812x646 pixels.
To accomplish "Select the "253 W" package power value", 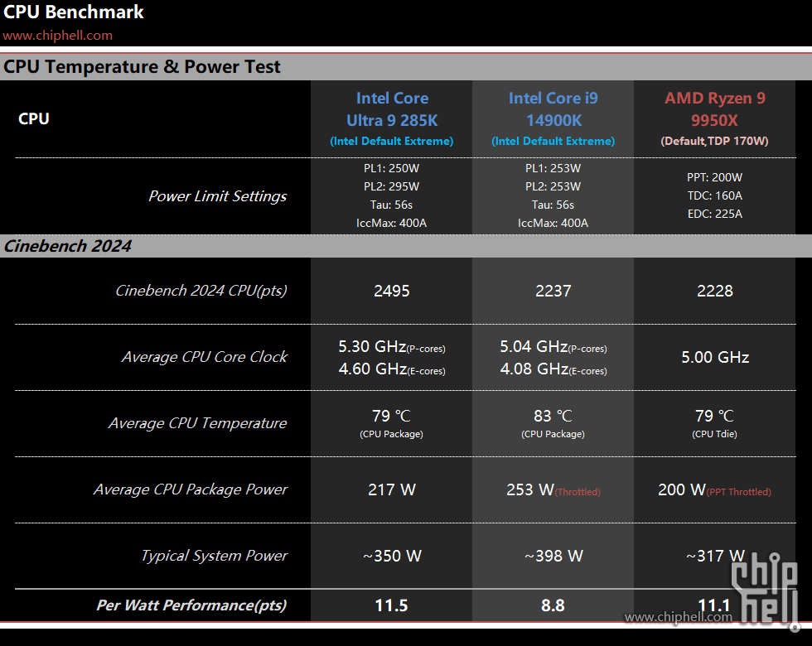I will coord(530,489).
